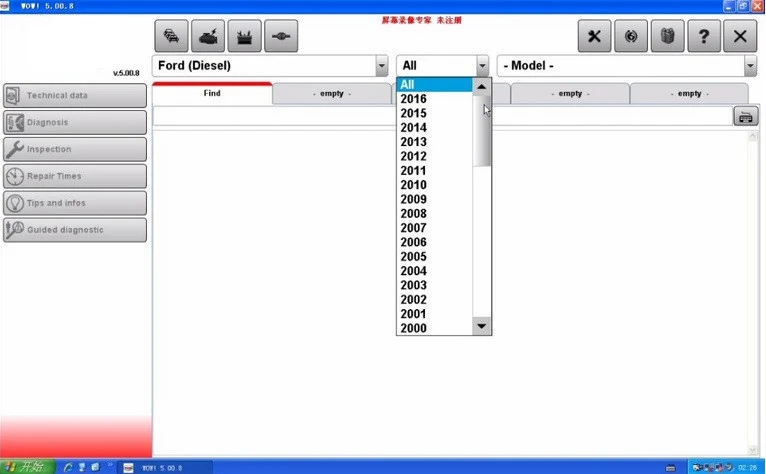
Task: Click the keyboard icon beside search field
Action: (745, 117)
